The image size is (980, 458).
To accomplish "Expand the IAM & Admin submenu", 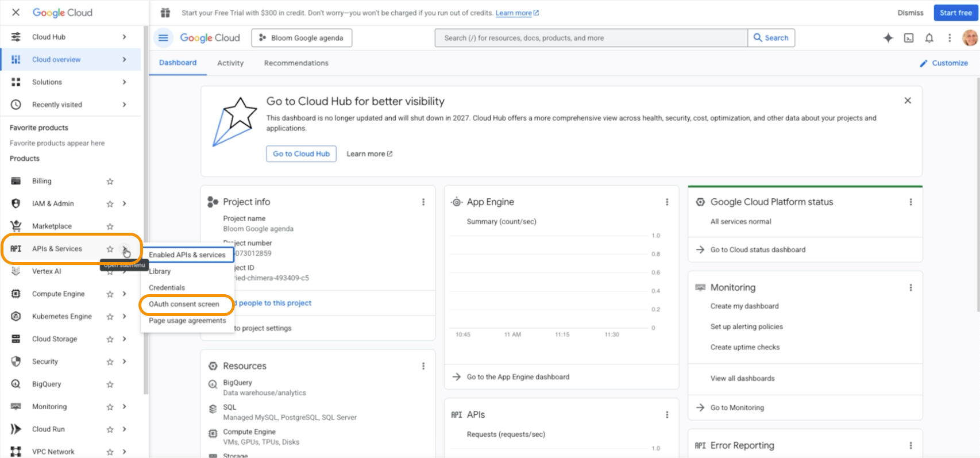I will pyautogui.click(x=124, y=203).
